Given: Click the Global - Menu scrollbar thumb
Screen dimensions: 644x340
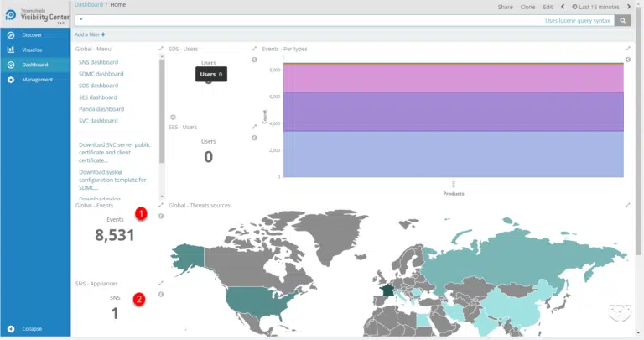Looking at the screenshot, I should pyautogui.click(x=162, y=111).
